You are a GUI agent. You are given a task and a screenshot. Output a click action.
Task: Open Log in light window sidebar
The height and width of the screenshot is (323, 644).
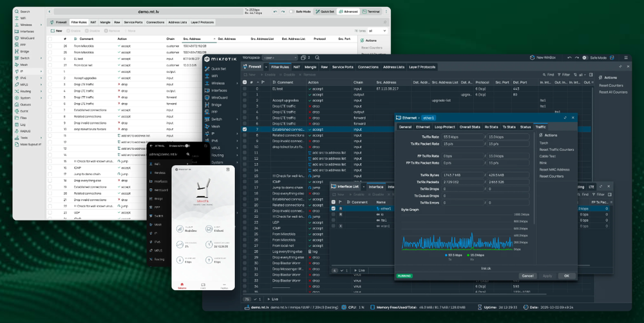[x=20, y=124]
